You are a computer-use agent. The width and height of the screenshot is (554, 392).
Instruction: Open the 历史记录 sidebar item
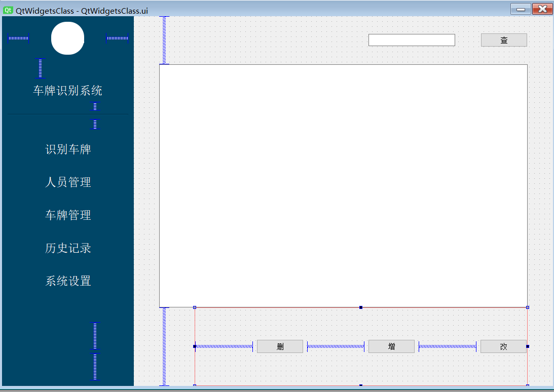point(68,248)
